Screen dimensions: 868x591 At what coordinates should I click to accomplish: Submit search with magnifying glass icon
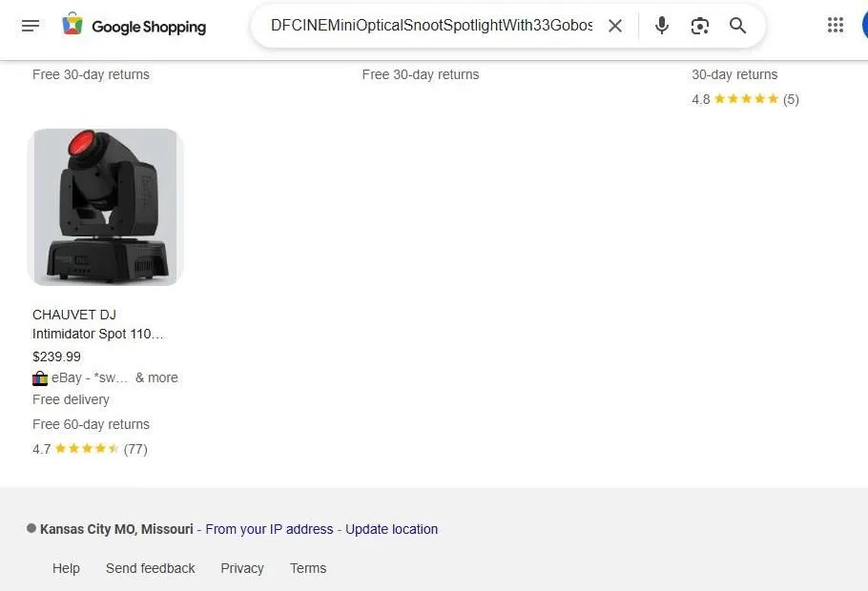[x=737, y=26]
